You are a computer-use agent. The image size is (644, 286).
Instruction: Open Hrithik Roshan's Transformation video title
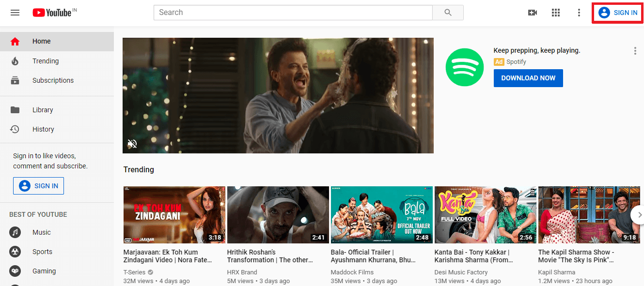click(270, 256)
